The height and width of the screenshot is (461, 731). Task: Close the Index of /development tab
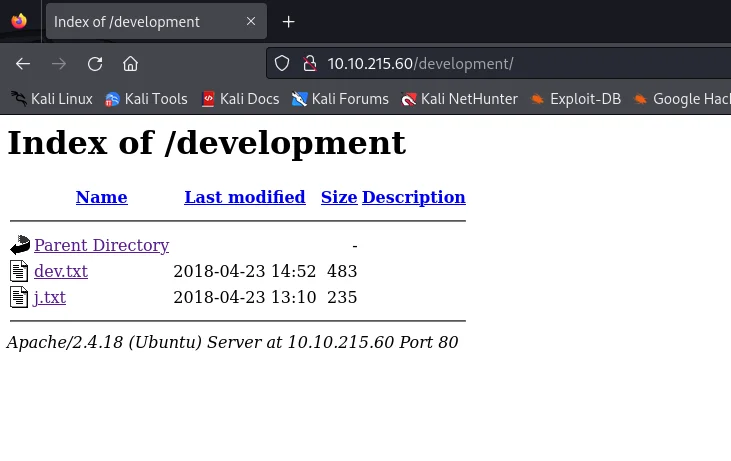(251, 21)
